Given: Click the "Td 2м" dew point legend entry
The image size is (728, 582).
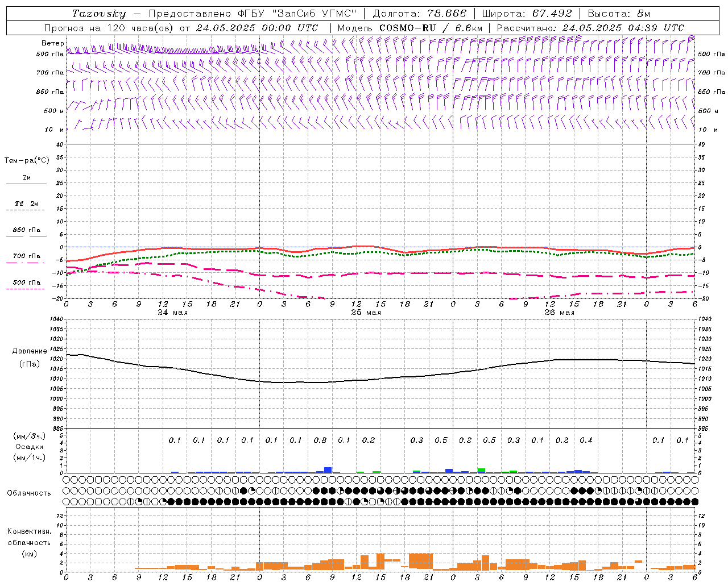Looking at the screenshot, I should (26, 203).
